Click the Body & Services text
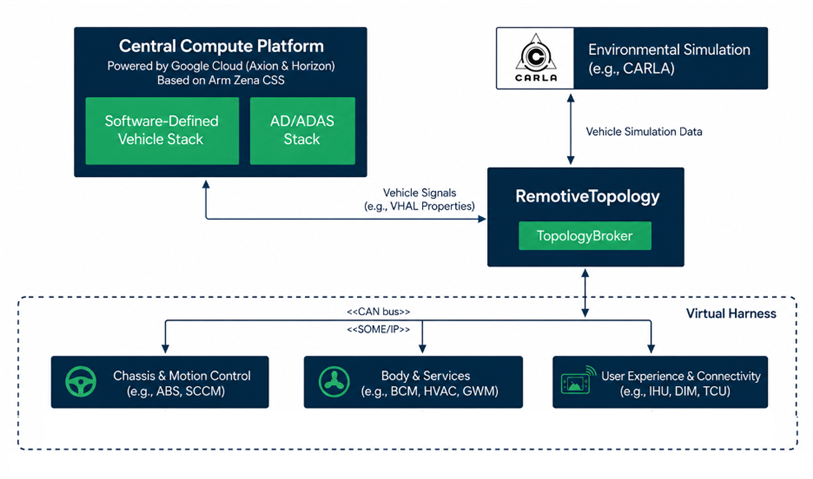 tap(426, 376)
